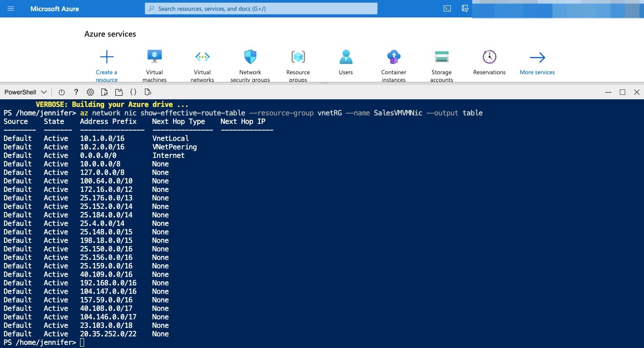This screenshot has height=348, width=644.
Task: Click the VNetPeering next hop type
Action: [x=174, y=147]
